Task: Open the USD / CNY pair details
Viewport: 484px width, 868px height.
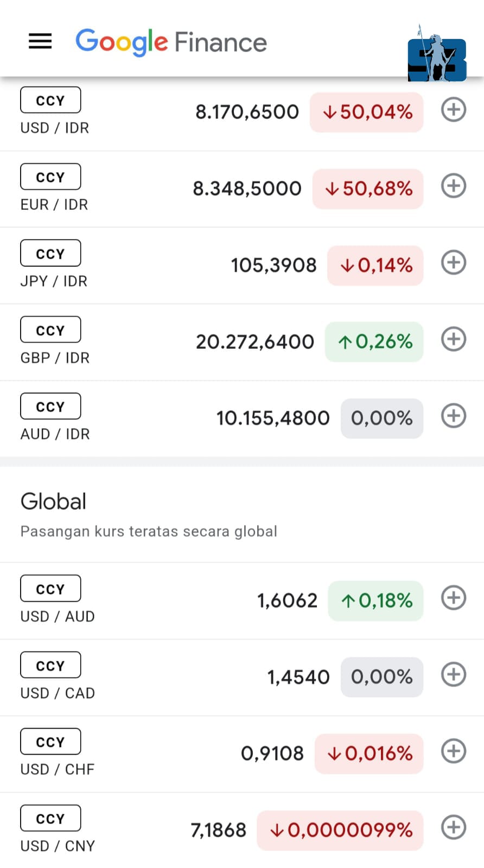Action: 57,846
